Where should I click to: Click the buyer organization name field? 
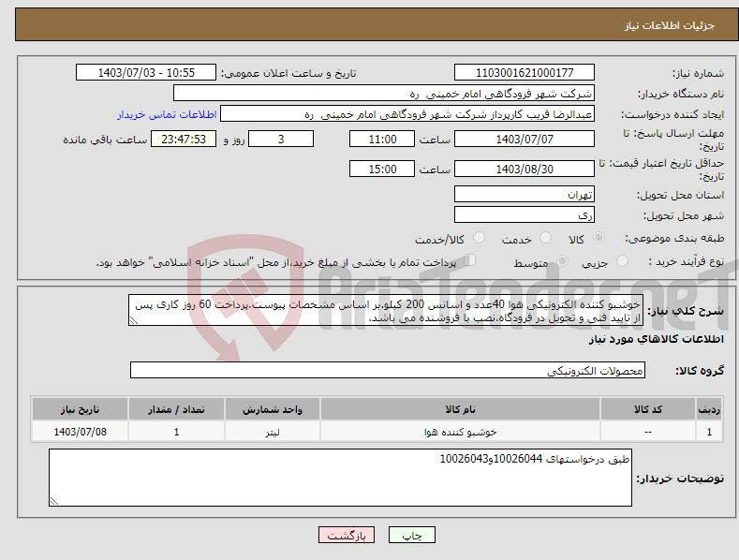384,94
